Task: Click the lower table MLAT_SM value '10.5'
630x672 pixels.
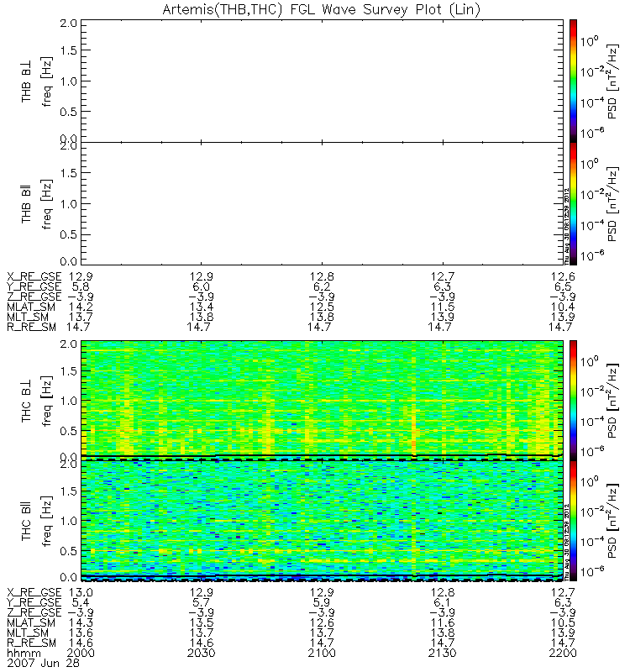Action: pos(563,622)
